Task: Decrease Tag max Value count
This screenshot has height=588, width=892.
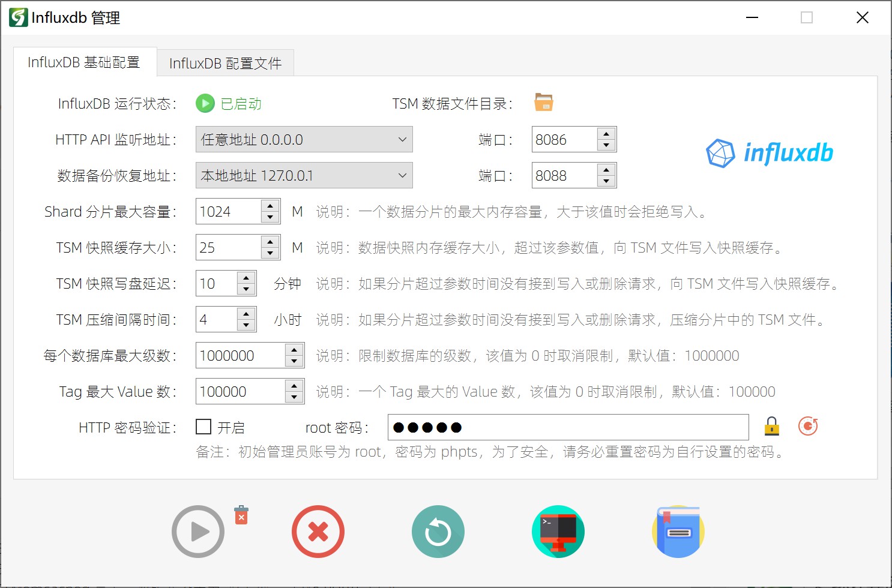Action: tap(294, 398)
